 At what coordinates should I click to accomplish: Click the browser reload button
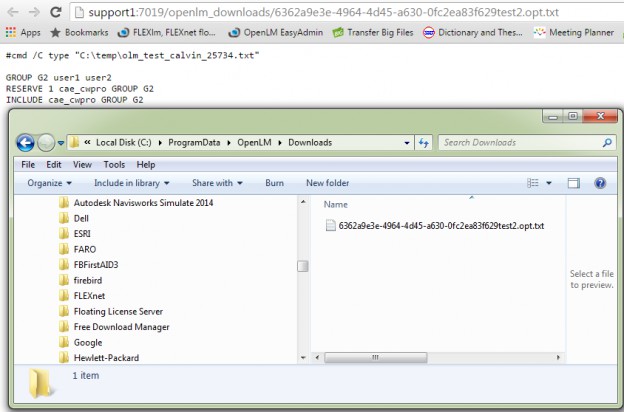point(56,11)
